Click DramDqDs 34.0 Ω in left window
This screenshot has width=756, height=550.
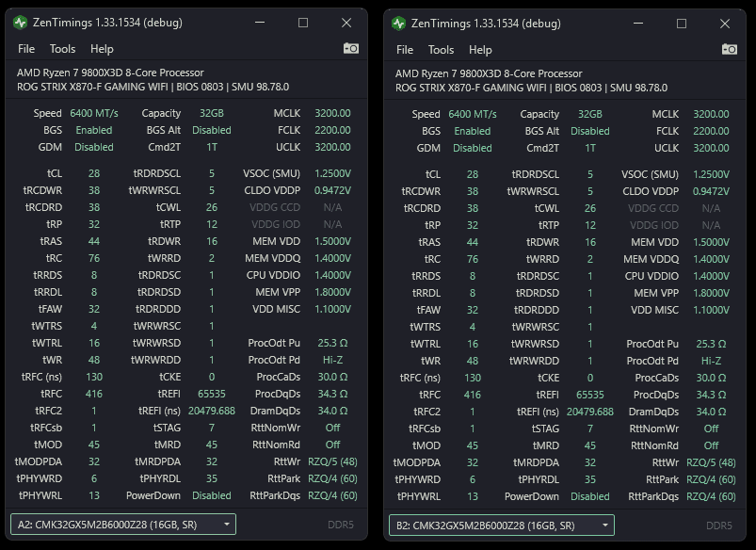coord(332,411)
